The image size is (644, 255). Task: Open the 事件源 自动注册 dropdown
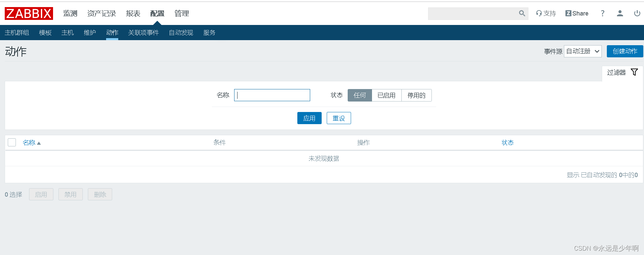tap(583, 51)
